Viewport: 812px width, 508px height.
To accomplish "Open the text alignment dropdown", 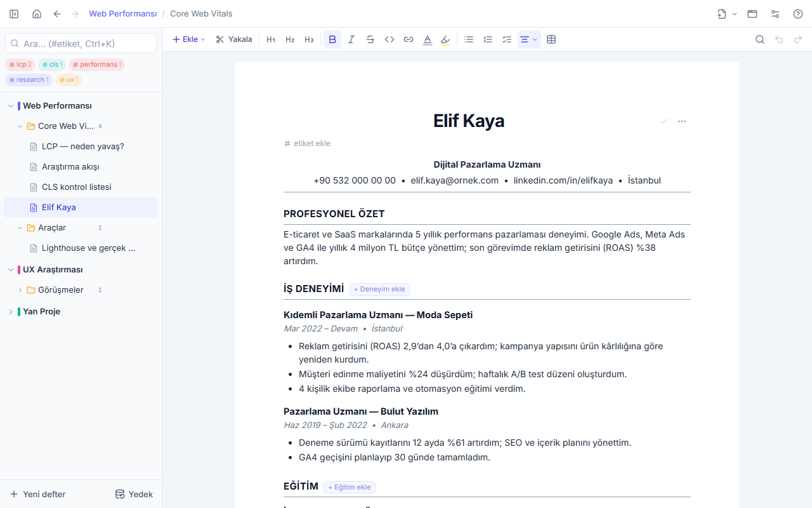I will click(x=528, y=39).
